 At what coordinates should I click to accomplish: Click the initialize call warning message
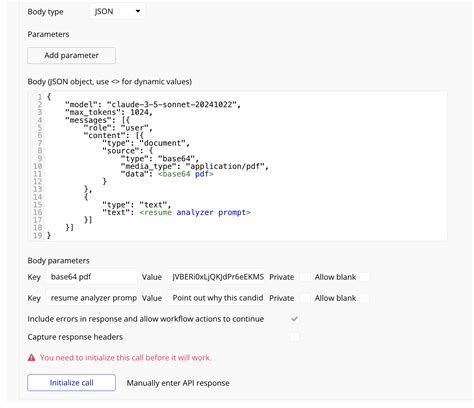point(126,358)
